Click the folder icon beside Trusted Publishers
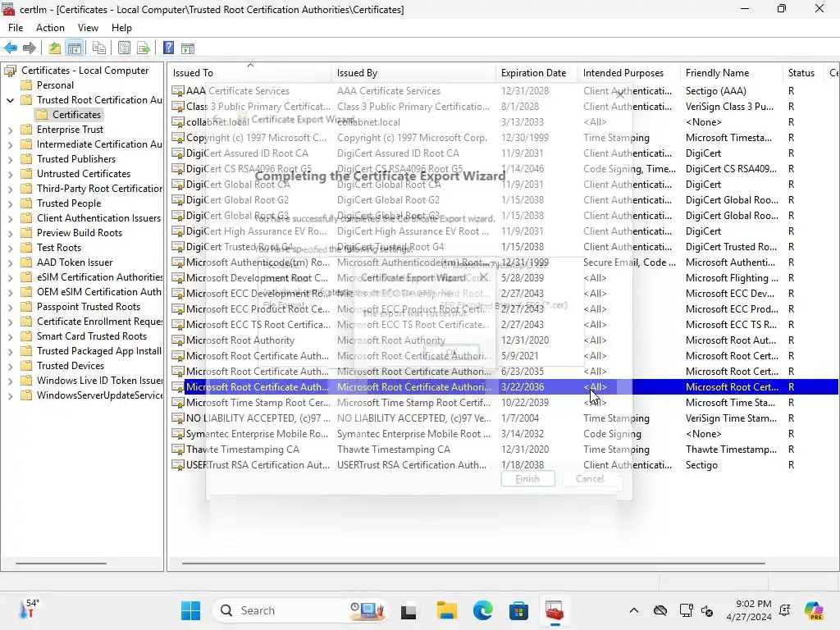 26,159
